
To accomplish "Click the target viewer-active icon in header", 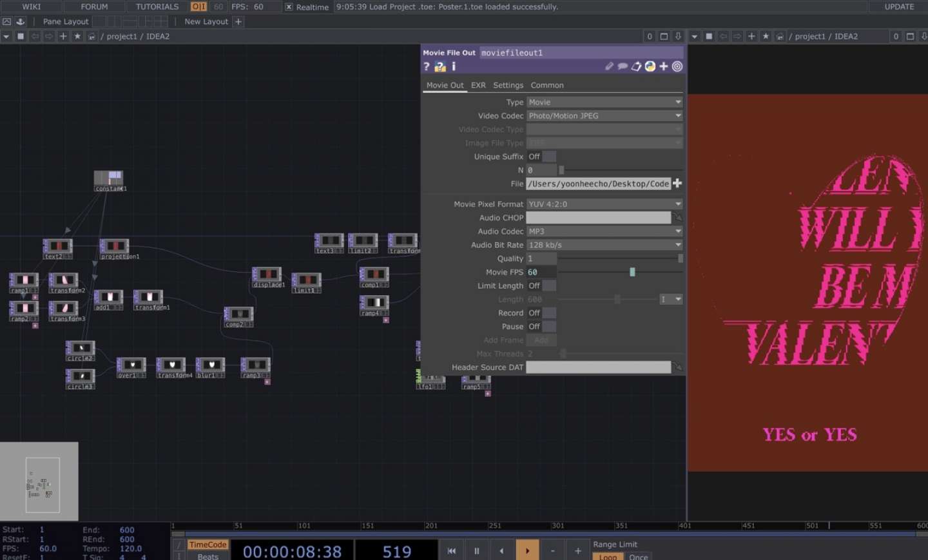I will pos(677,66).
